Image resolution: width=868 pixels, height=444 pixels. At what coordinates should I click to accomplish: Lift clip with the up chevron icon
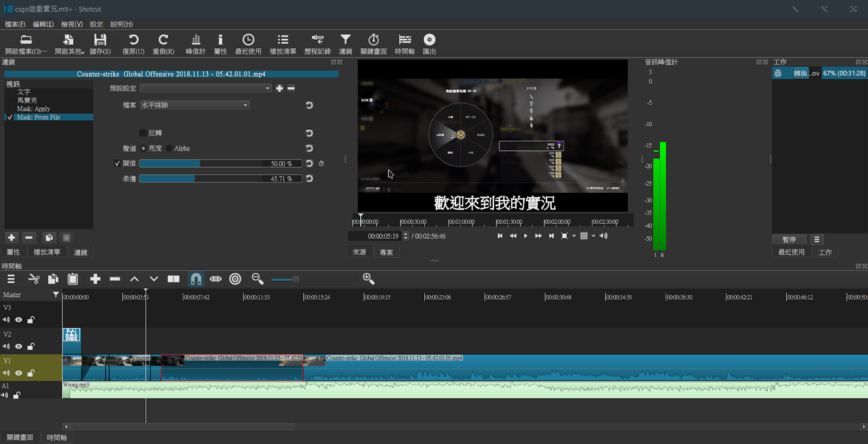135,279
